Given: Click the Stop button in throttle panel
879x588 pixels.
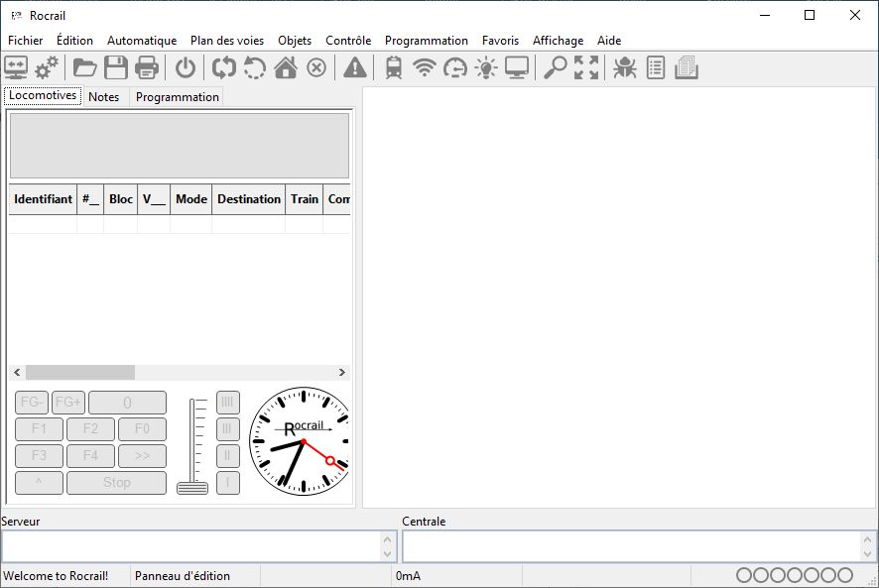Looking at the screenshot, I should coord(117,483).
